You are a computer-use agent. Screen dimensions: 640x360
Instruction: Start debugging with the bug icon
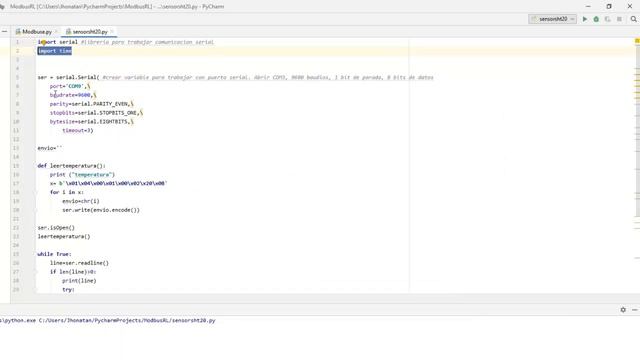coord(596,19)
